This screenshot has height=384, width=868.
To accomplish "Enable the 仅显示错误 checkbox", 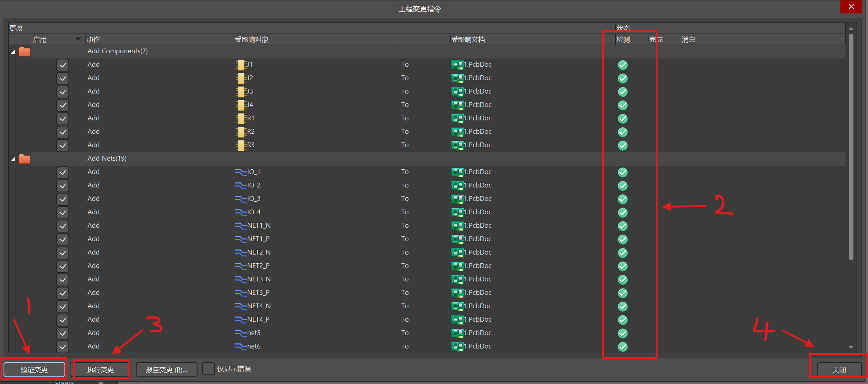I will (208, 369).
